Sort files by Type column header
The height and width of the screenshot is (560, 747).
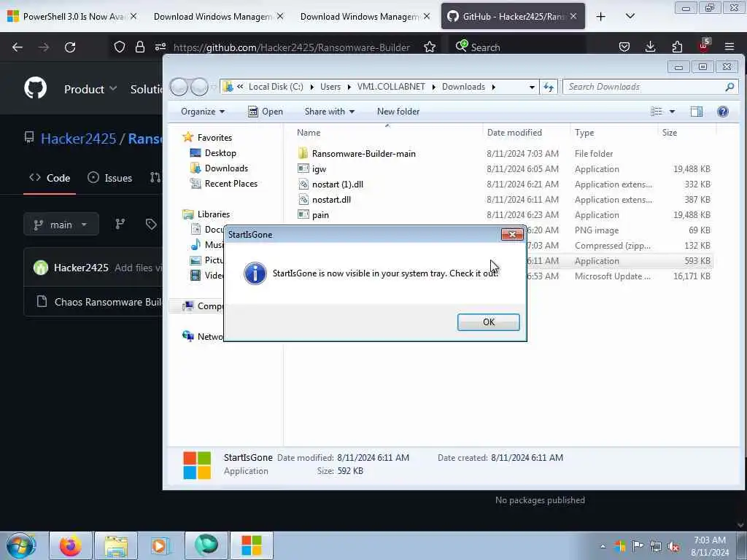click(584, 133)
